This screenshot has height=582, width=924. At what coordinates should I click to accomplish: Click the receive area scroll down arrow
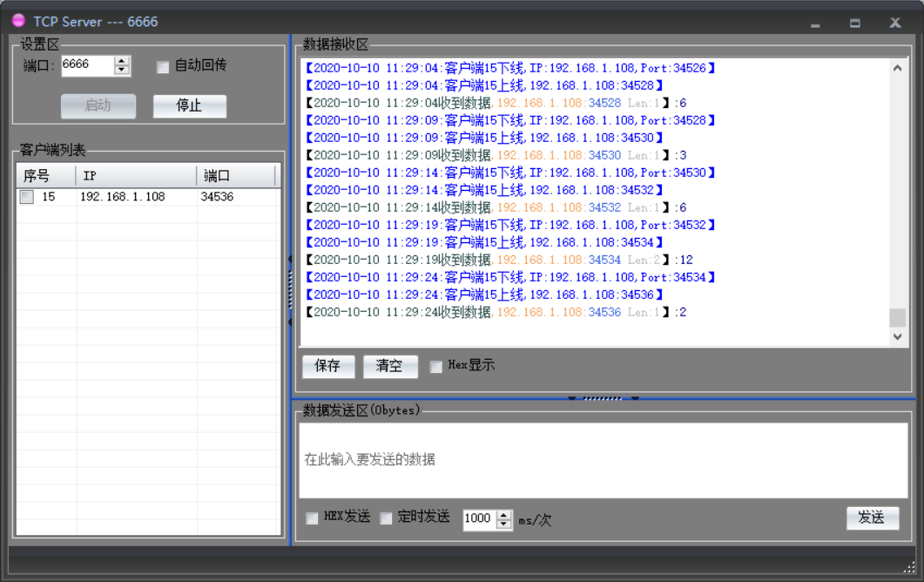tap(897, 336)
